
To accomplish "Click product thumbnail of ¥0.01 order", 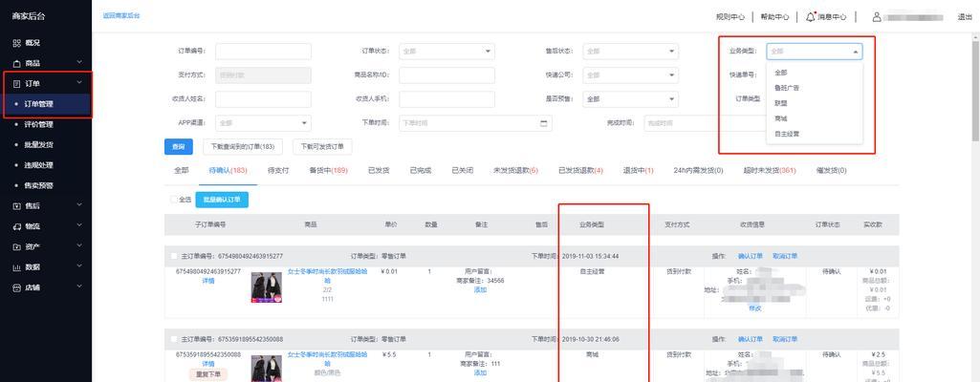I will point(266,287).
